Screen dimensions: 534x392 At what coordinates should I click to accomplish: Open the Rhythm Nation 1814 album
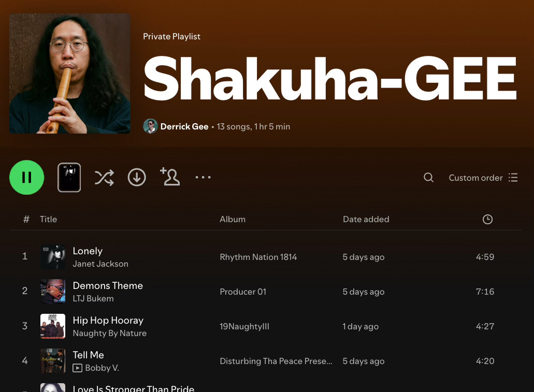[258, 257]
